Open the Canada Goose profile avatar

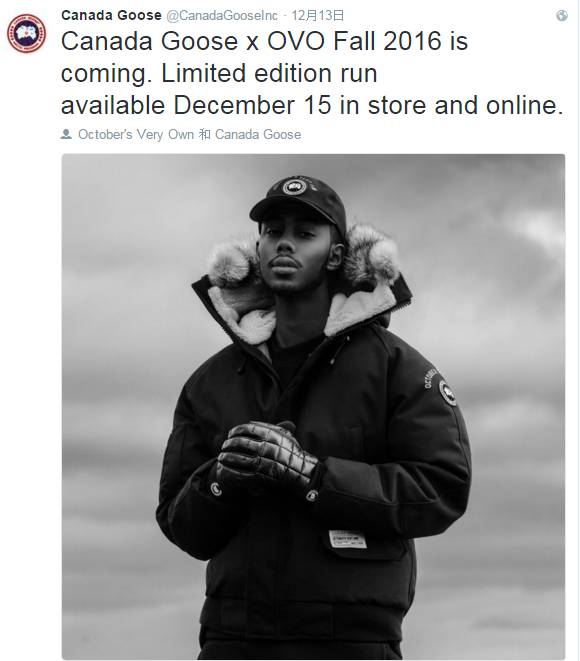pos(26,33)
